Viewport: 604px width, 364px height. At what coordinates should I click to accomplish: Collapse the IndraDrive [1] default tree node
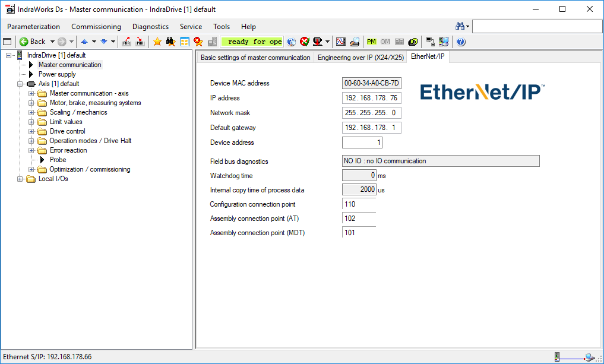9,55
